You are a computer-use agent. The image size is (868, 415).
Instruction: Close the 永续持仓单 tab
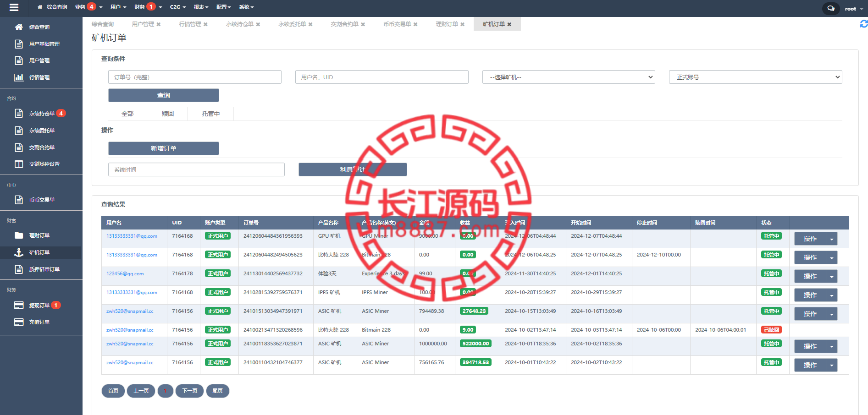(x=258, y=24)
